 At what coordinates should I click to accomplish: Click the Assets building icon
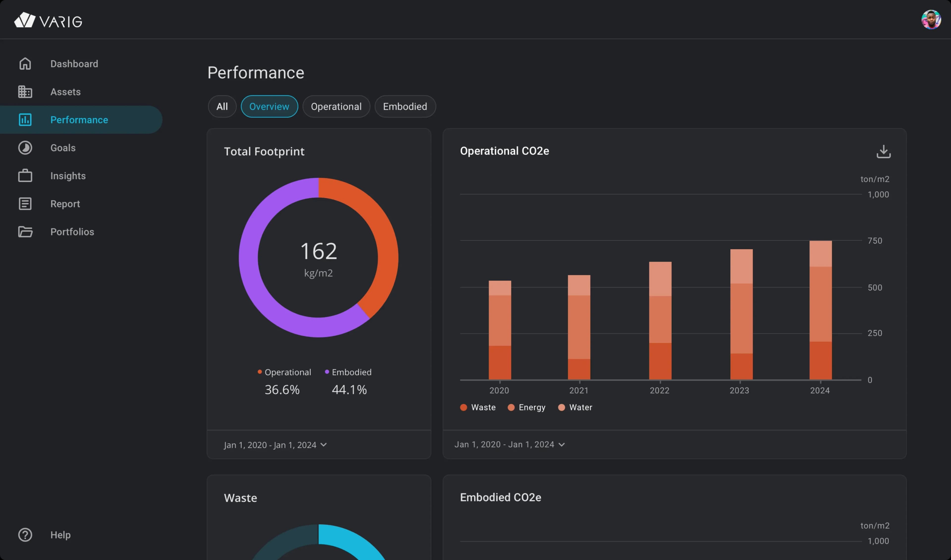[25, 92]
